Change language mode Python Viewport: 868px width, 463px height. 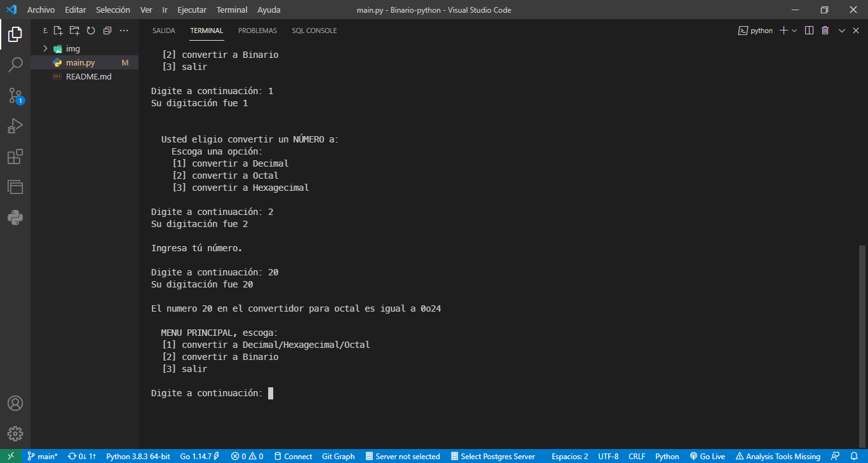click(667, 456)
